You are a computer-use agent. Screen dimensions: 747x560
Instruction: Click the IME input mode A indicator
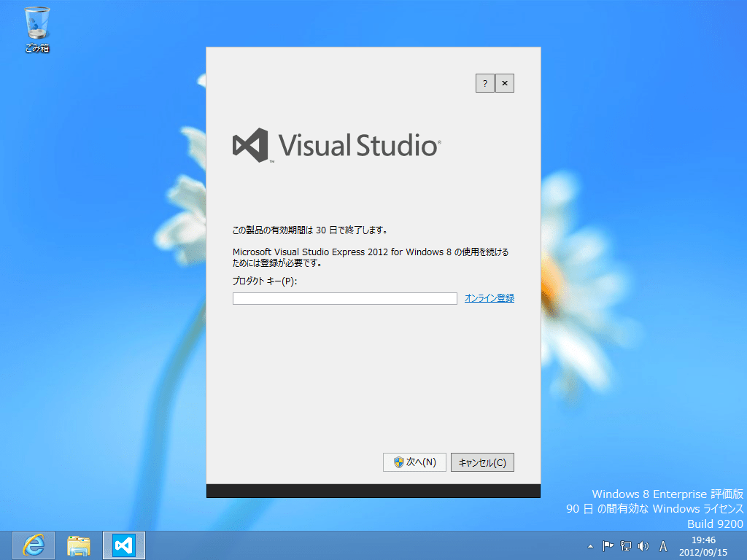coord(662,546)
